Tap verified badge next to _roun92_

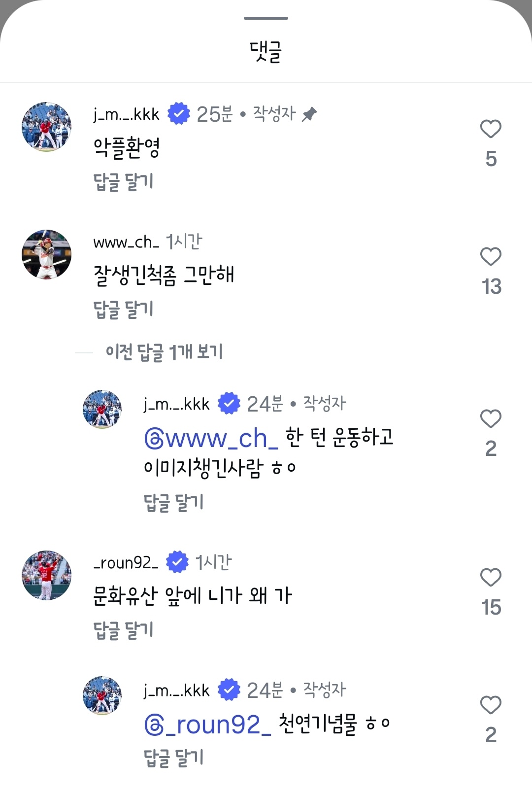177,562
